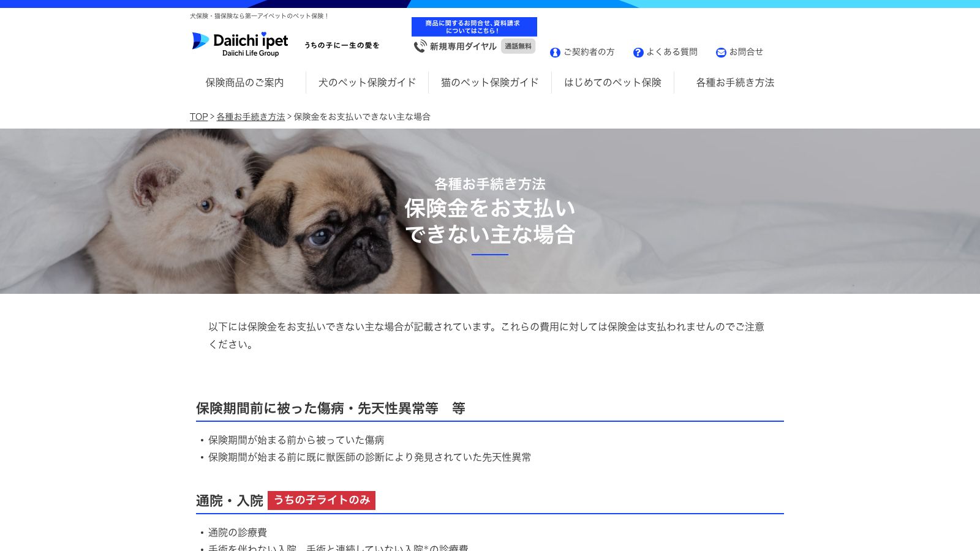
Task: Click heading 保険期間前に被った傷病・先天性異常等
Action: (331, 408)
